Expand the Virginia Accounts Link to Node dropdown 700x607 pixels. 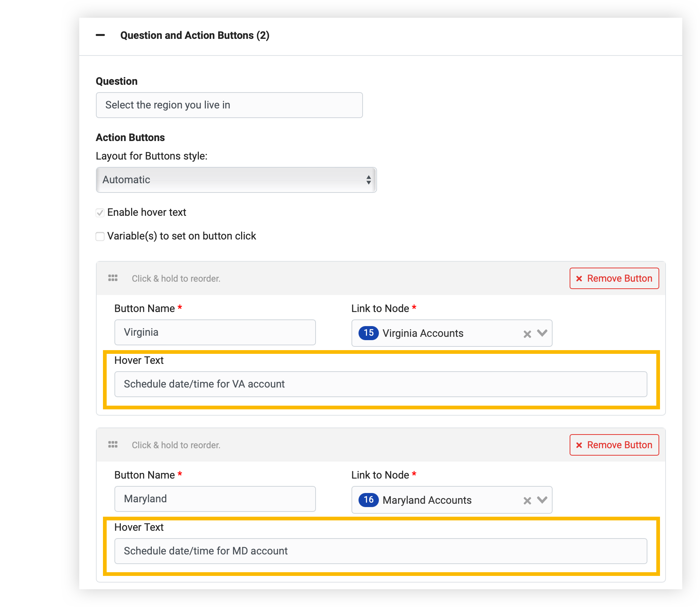(x=542, y=333)
